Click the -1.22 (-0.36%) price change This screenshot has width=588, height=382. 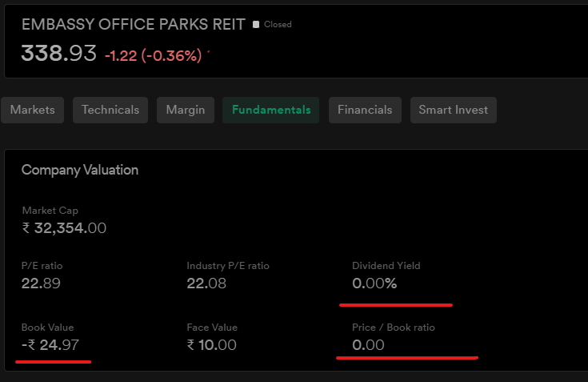point(154,56)
